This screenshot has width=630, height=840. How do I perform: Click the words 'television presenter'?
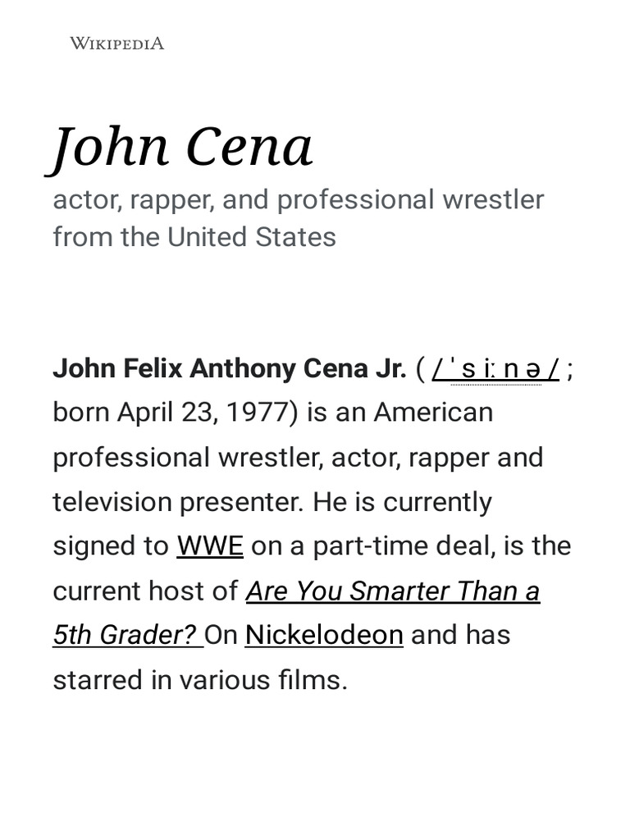click(x=180, y=502)
